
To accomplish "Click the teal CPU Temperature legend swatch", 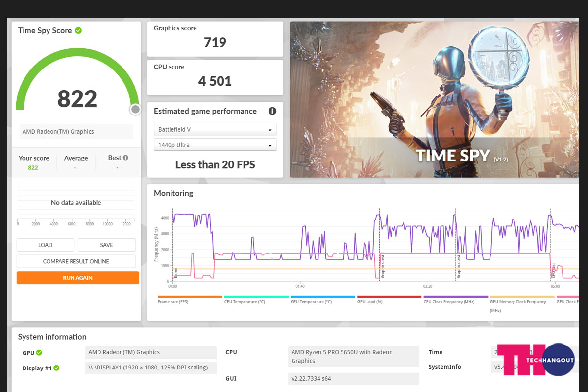I will tap(256, 297).
